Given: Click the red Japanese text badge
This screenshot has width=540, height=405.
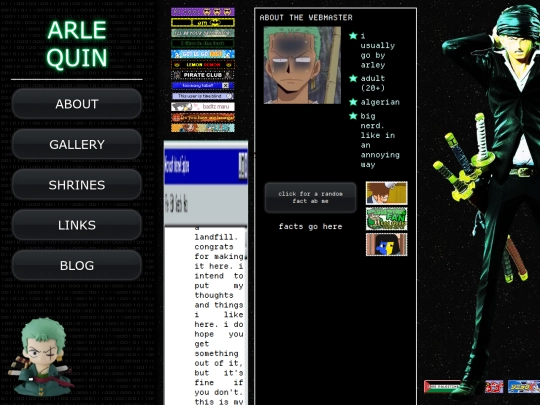Looking at the screenshot, I should [494, 386].
